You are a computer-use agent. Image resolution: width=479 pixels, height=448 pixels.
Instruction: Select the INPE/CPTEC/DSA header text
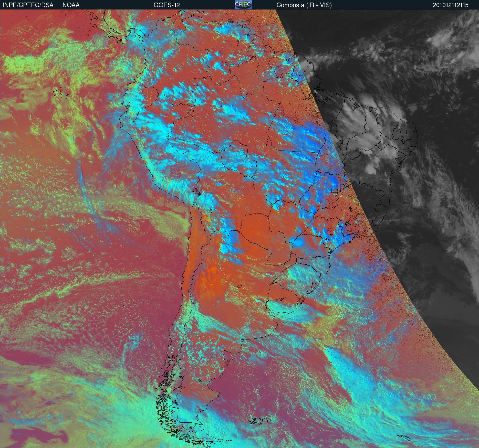pos(28,5)
